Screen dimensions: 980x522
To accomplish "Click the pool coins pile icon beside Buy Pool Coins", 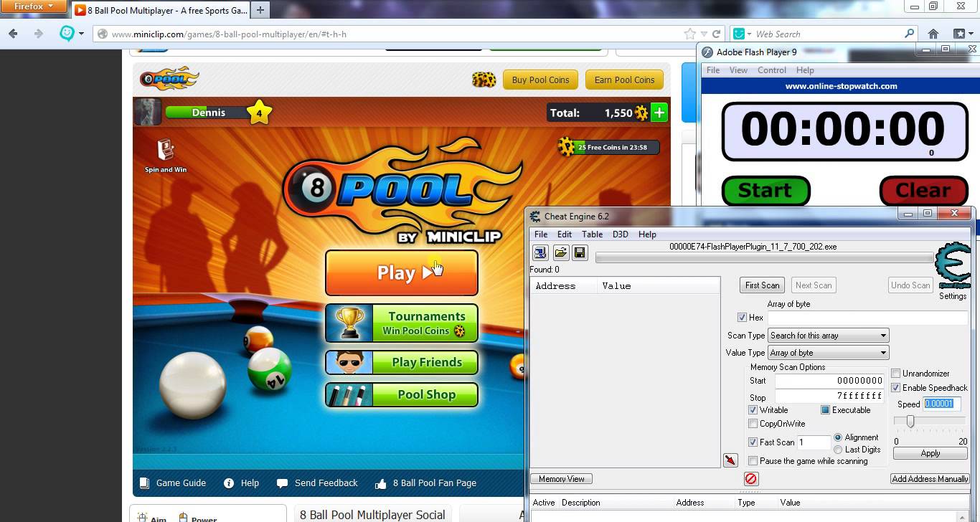I will coord(484,80).
